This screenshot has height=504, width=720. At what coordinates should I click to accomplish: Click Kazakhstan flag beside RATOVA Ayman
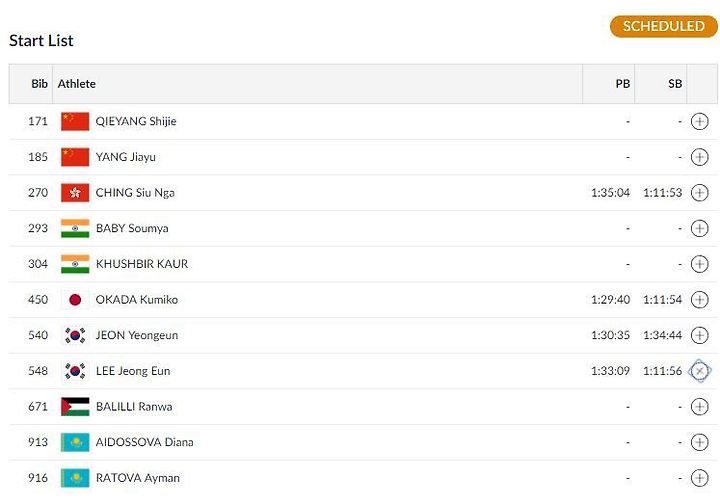click(x=75, y=478)
